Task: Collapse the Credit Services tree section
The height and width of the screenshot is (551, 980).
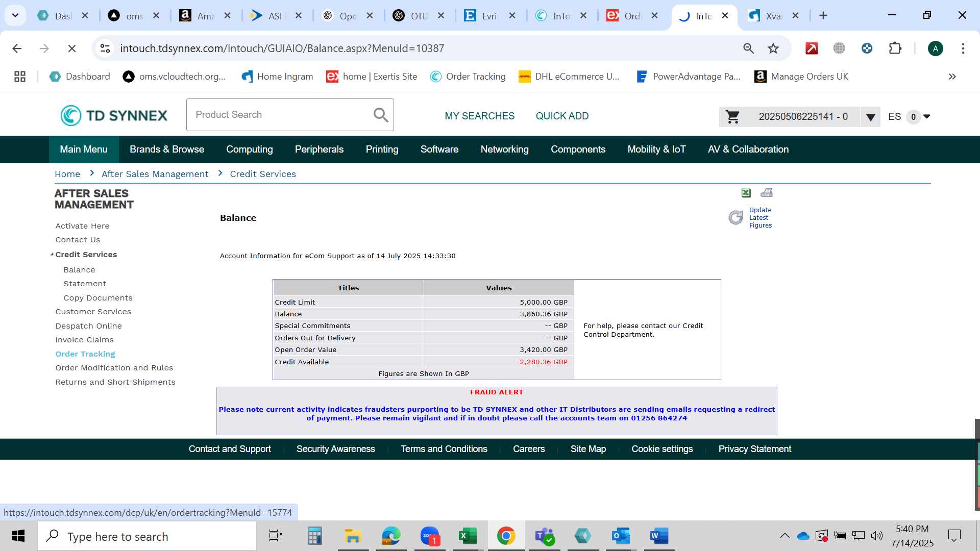Action: tap(52, 254)
